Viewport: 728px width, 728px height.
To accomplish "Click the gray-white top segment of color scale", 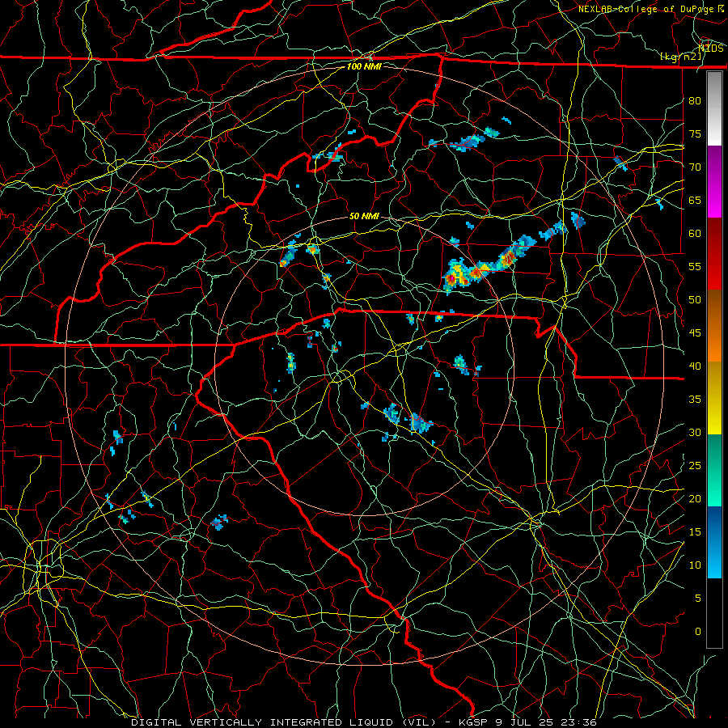I will click(714, 108).
